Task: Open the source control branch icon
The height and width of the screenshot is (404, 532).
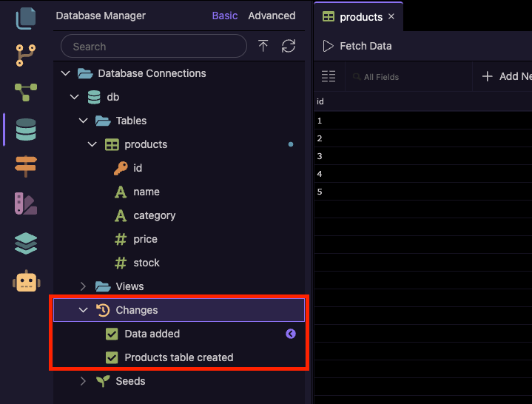Action: (26, 55)
